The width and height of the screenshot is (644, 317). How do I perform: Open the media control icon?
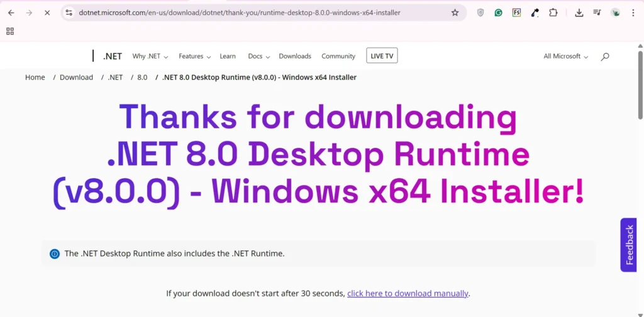click(x=597, y=13)
